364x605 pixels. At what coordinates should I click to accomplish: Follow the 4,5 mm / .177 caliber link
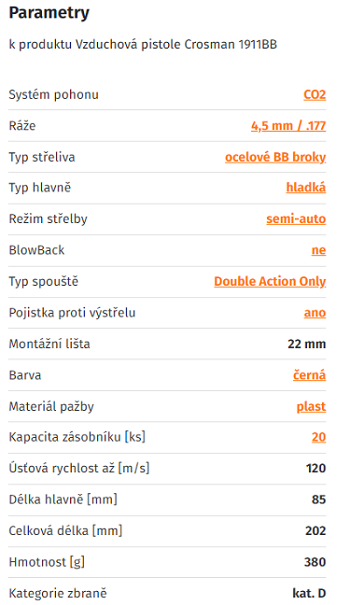point(288,126)
